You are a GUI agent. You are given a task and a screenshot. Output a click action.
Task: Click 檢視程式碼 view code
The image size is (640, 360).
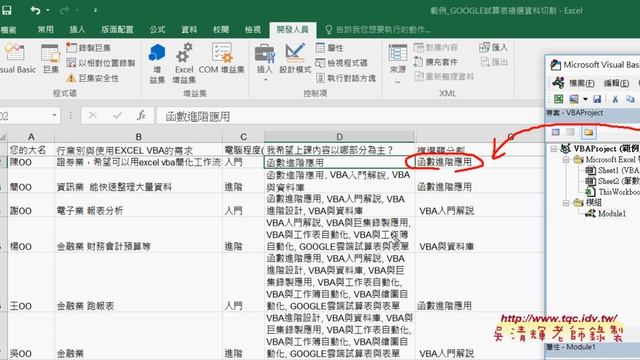(342, 63)
